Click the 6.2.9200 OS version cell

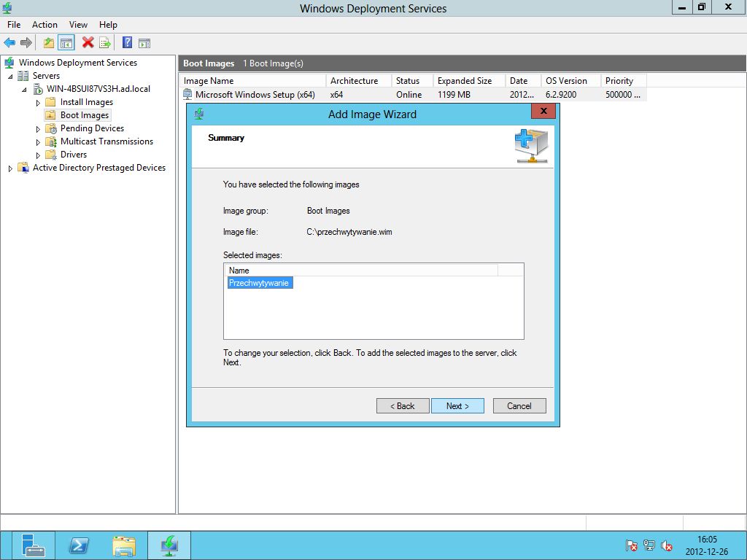[x=561, y=94]
